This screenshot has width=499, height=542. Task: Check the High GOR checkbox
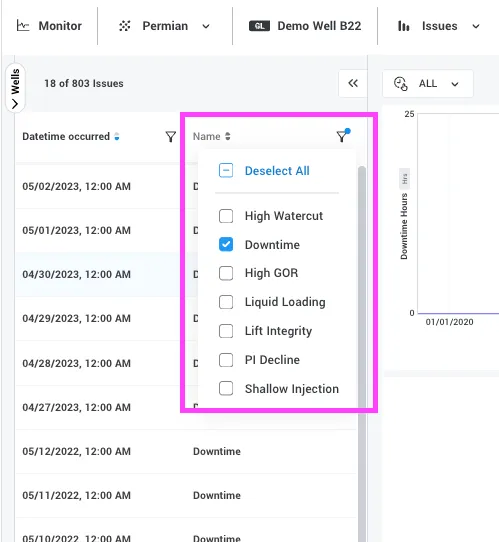coord(226,273)
